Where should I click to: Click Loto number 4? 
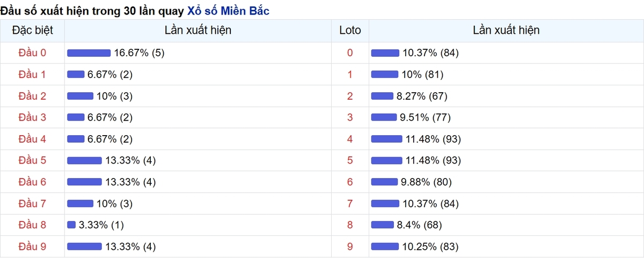point(350,139)
